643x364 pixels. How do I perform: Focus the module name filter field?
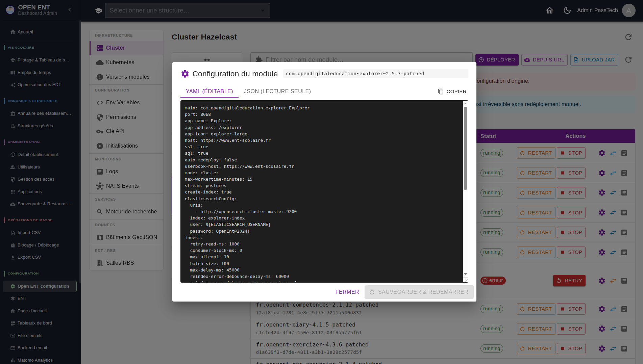pos(361,59)
